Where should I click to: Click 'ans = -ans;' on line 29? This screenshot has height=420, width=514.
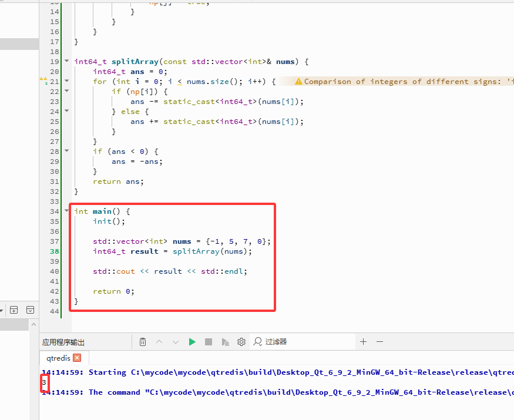pyautogui.click(x=137, y=162)
